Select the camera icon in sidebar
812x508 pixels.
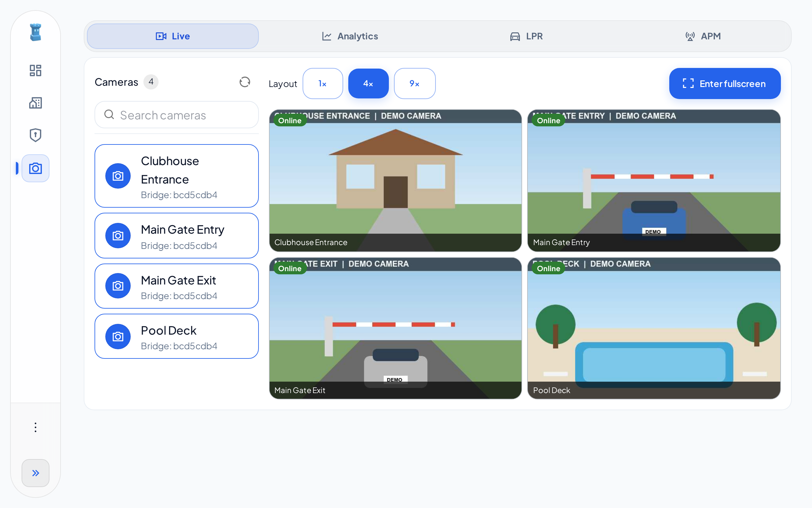[x=35, y=168]
